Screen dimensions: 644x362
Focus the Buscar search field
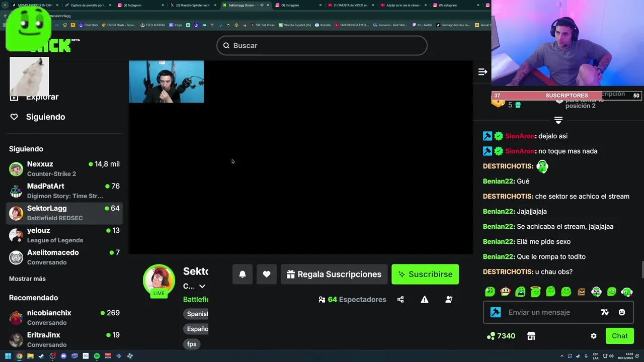[322, 46]
